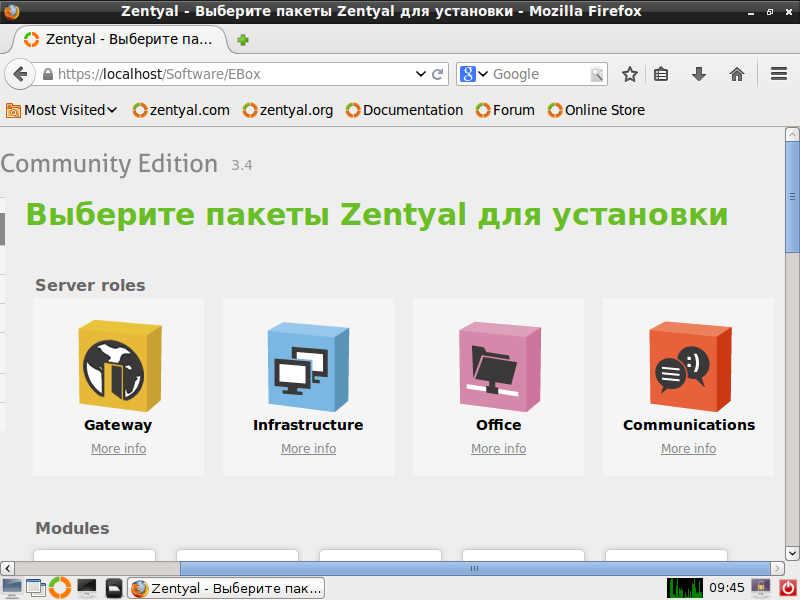Click the Infrastructure role name label
The image size is (800, 600).
308,425
